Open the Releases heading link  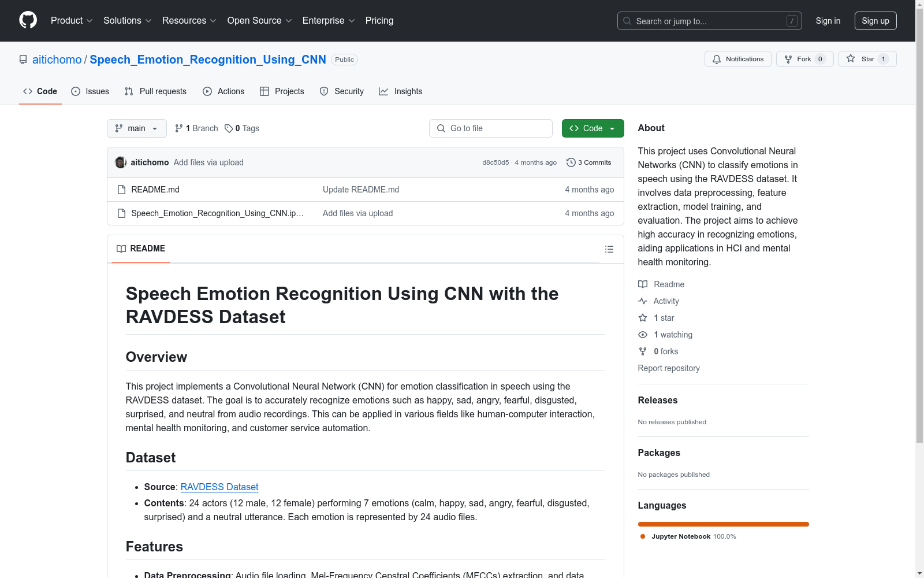[658, 400]
